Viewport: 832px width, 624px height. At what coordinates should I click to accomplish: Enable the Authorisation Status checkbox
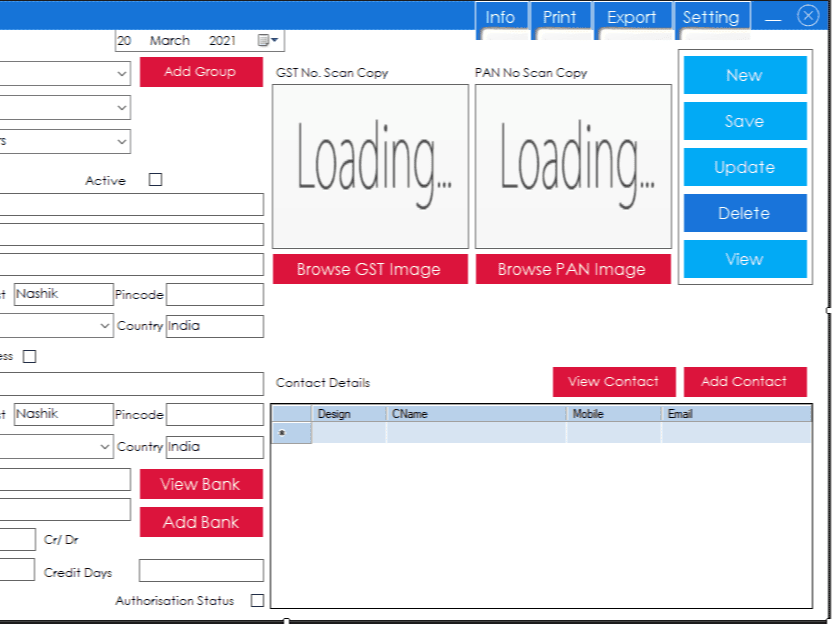point(257,600)
